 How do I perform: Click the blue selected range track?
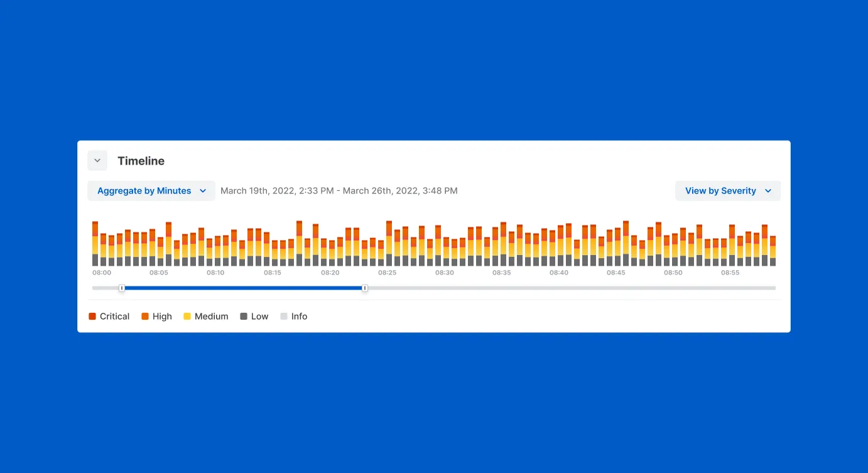[x=243, y=288]
